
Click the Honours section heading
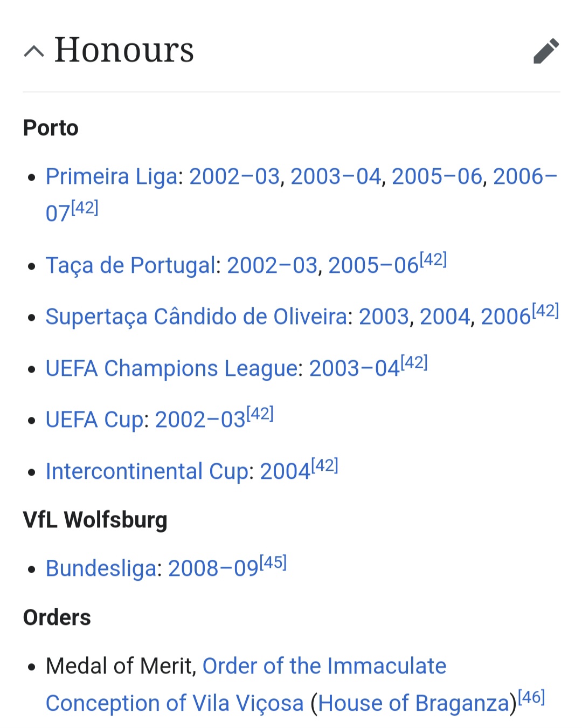click(124, 50)
